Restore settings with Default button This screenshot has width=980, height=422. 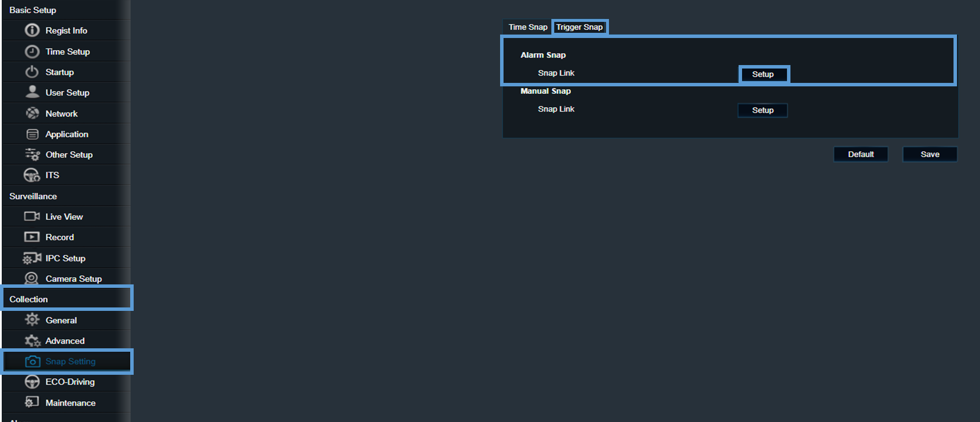(861, 154)
